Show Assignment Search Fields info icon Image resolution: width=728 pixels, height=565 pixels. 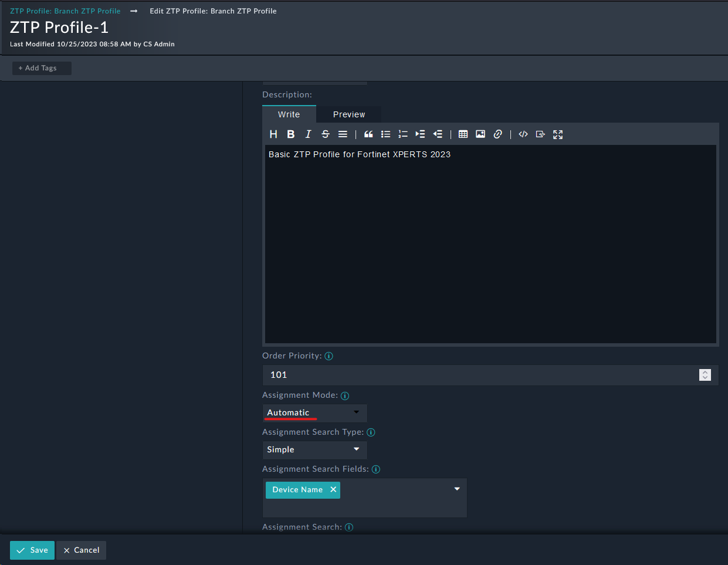tap(376, 469)
